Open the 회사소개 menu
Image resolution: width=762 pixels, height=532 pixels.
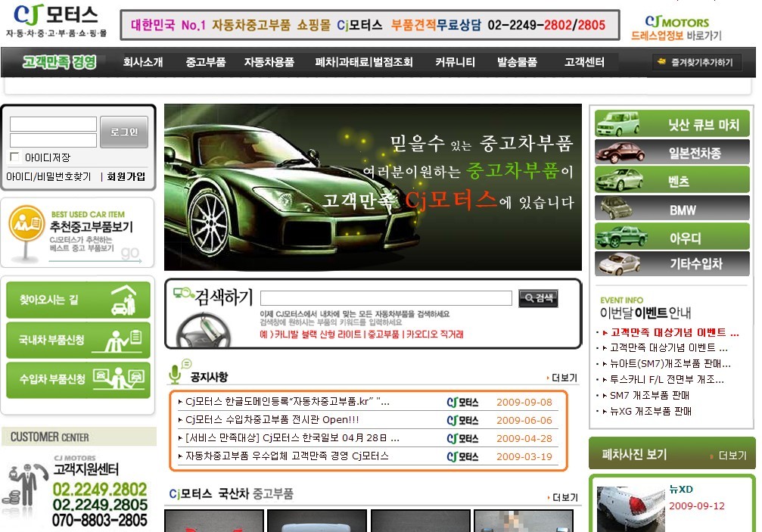pyautogui.click(x=143, y=62)
